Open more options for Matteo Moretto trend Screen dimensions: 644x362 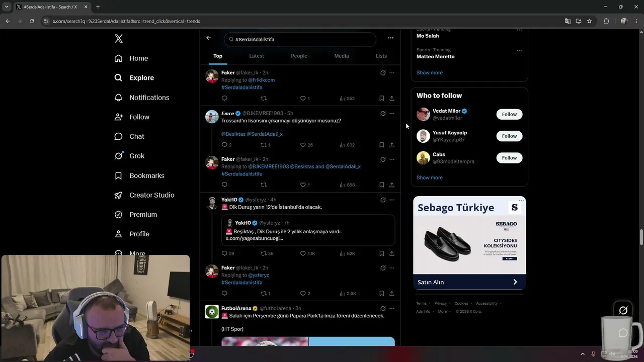click(x=519, y=51)
